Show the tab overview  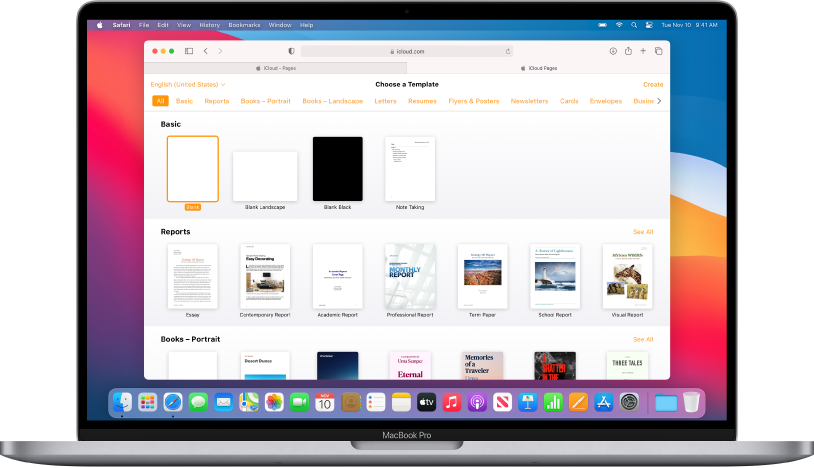[658, 51]
